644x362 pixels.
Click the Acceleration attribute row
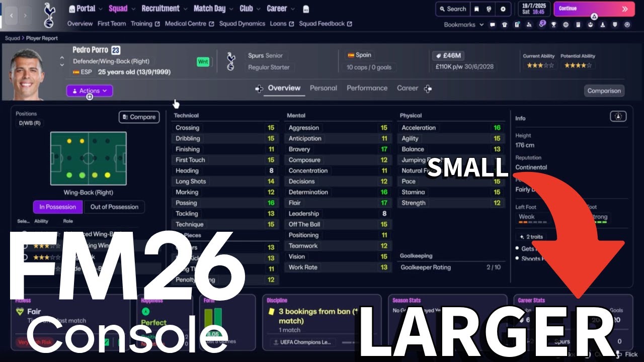tap(451, 128)
